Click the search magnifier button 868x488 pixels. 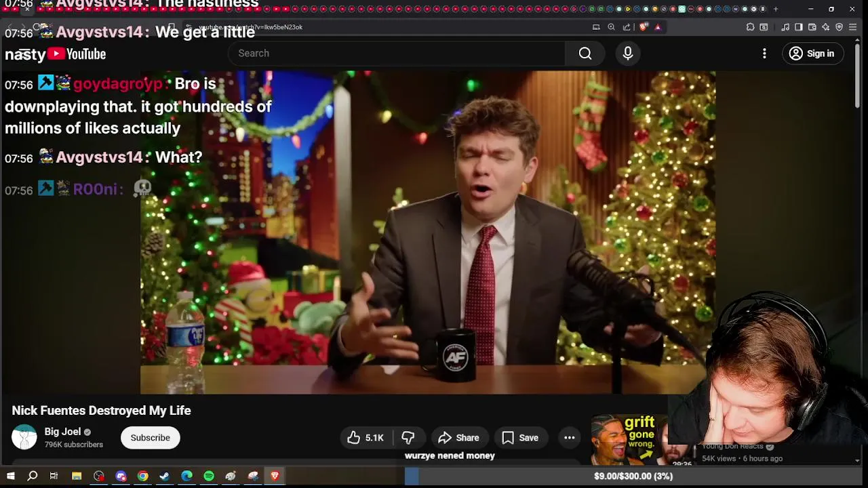[x=585, y=54]
